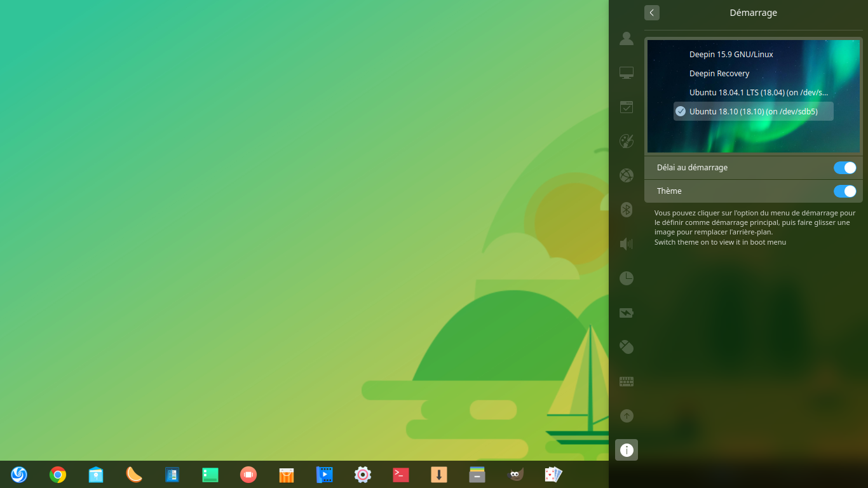Open the Sound settings speaker icon
868x488 pixels.
[627, 244]
